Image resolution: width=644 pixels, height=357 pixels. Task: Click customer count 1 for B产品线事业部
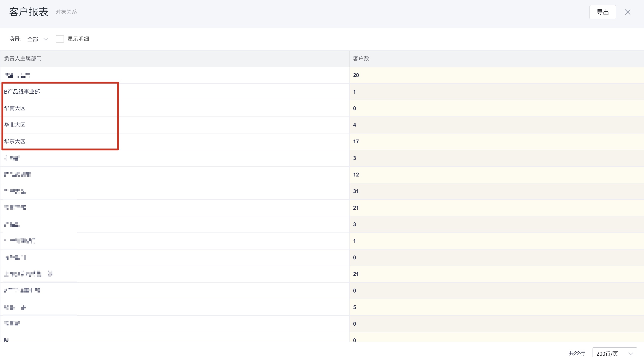pos(354,92)
